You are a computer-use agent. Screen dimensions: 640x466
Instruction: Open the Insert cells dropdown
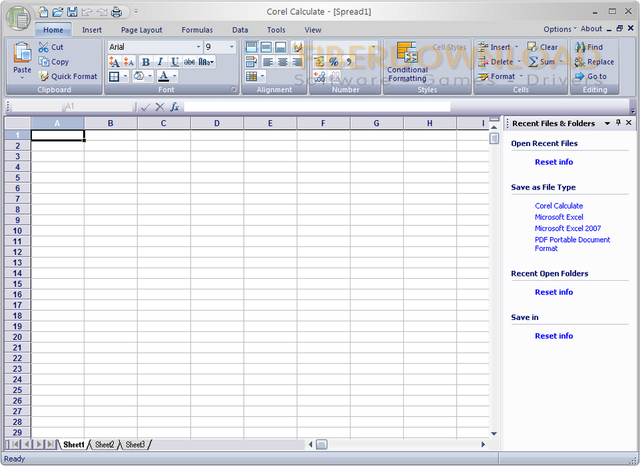(x=516, y=47)
